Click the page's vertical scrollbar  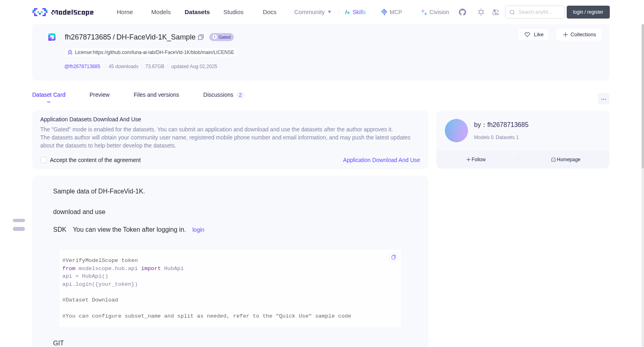click(x=642, y=96)
